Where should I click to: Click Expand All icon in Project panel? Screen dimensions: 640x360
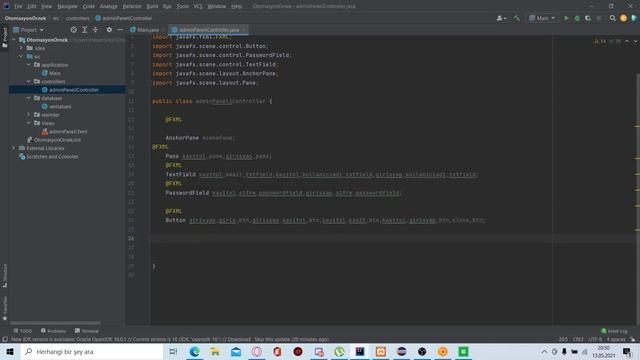84,30
